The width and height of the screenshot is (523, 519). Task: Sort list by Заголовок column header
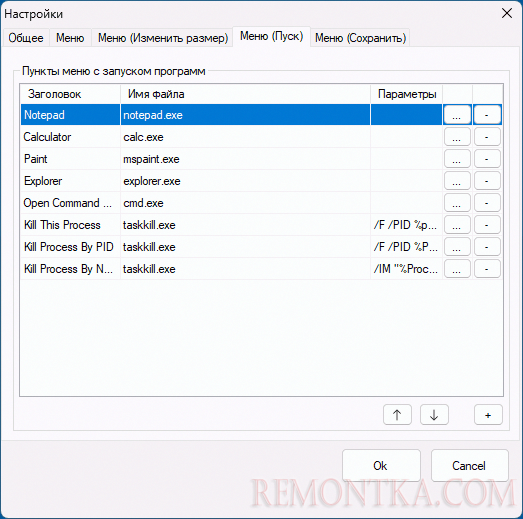70,94
